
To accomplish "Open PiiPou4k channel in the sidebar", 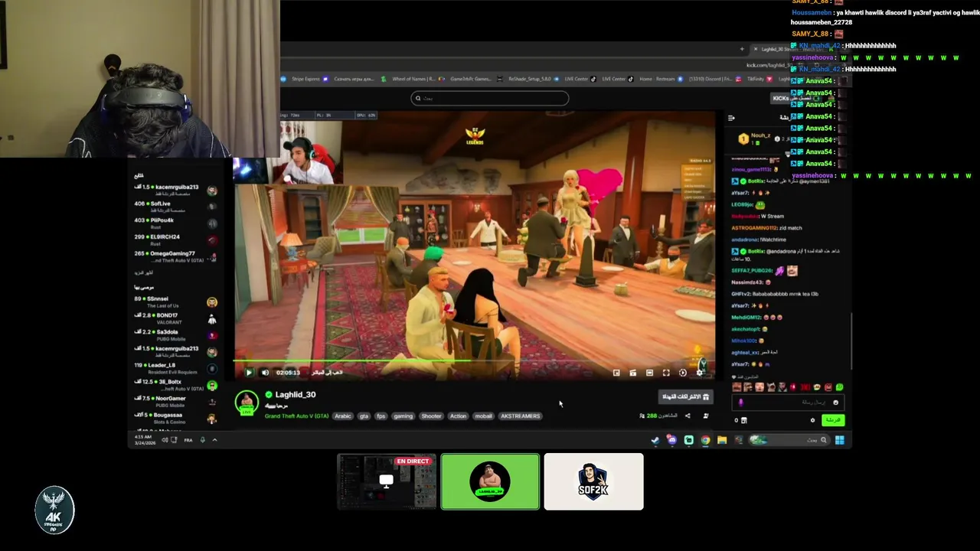I will pyautogui.click(x=175, y=223).
